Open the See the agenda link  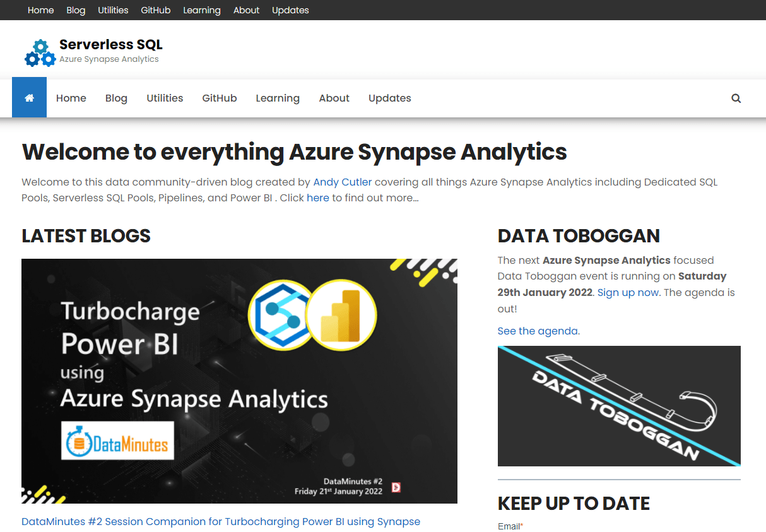coord(538,331)
